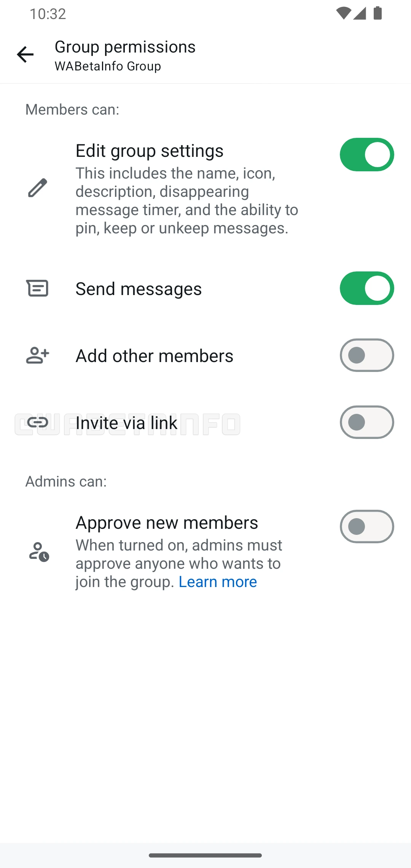
Task: Disable the Edit group settings toggle
Action: click(366, 155)
